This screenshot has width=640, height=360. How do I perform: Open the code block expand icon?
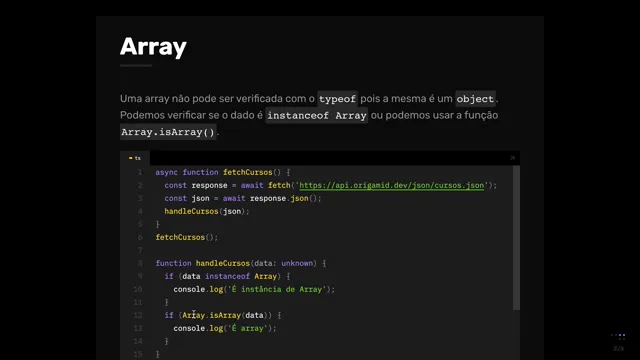coord(513,158)
